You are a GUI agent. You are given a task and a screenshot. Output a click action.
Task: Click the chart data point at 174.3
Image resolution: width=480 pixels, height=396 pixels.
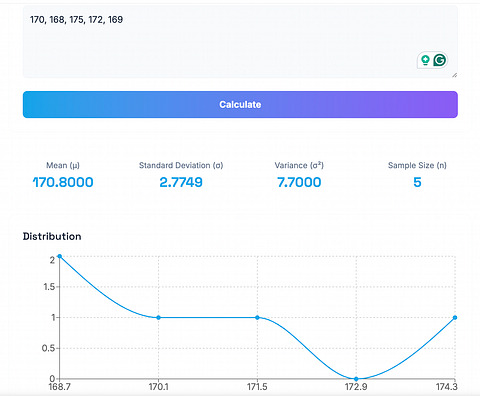click(x=455, y=317)
